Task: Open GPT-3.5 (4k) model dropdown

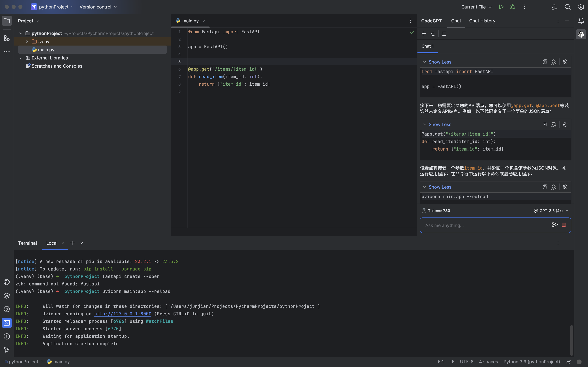Action: 551,211
